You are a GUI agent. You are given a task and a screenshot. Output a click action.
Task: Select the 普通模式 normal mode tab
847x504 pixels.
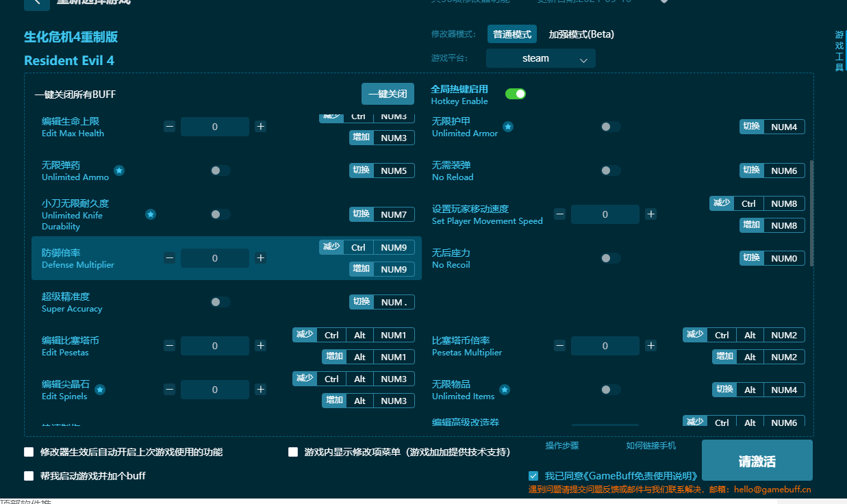point(512,34)
